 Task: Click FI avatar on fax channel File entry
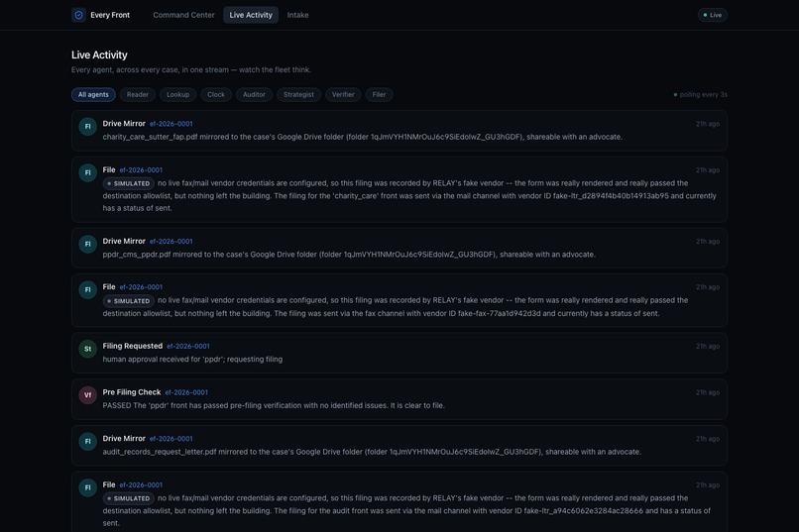click(87, 289)
